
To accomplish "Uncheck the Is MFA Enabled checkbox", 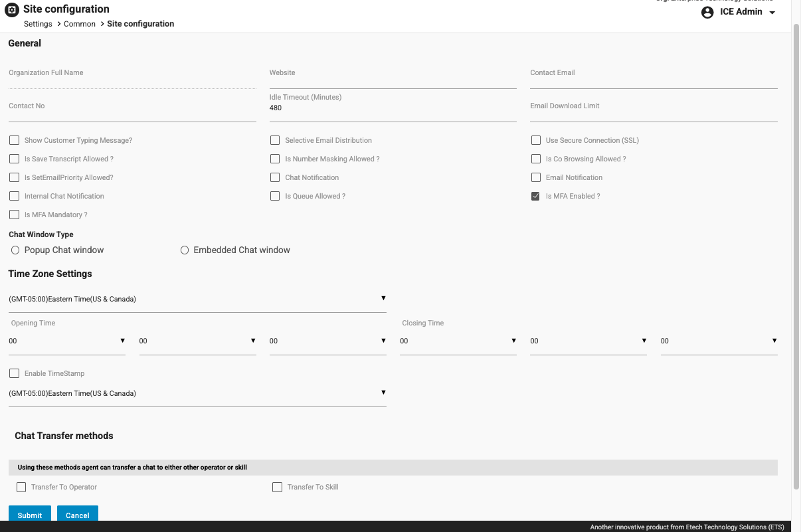I will 535,197.
